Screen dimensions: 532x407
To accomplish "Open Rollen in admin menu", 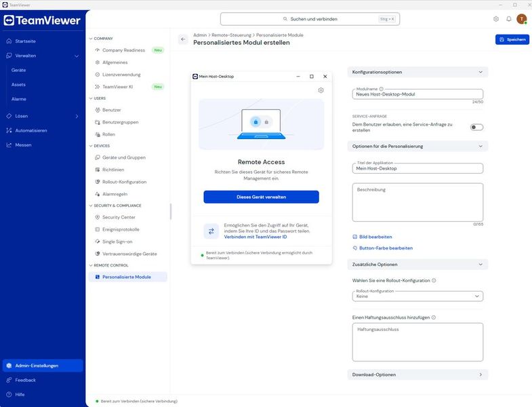I will point(108,134).
